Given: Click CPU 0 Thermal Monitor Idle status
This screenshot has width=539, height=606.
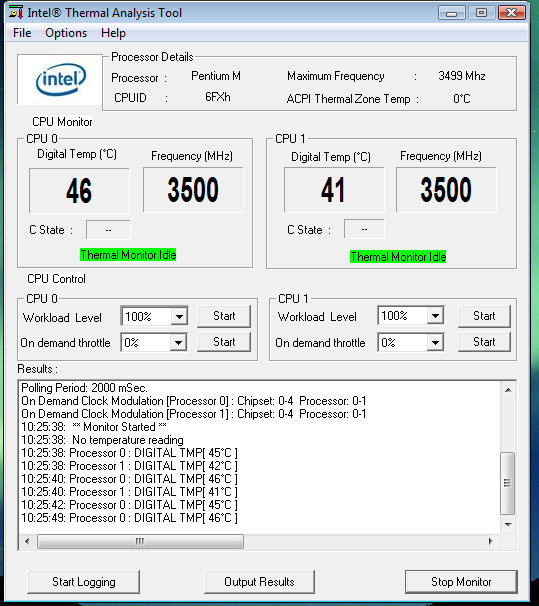Looking at the screenshot, I should pos(128,255).
